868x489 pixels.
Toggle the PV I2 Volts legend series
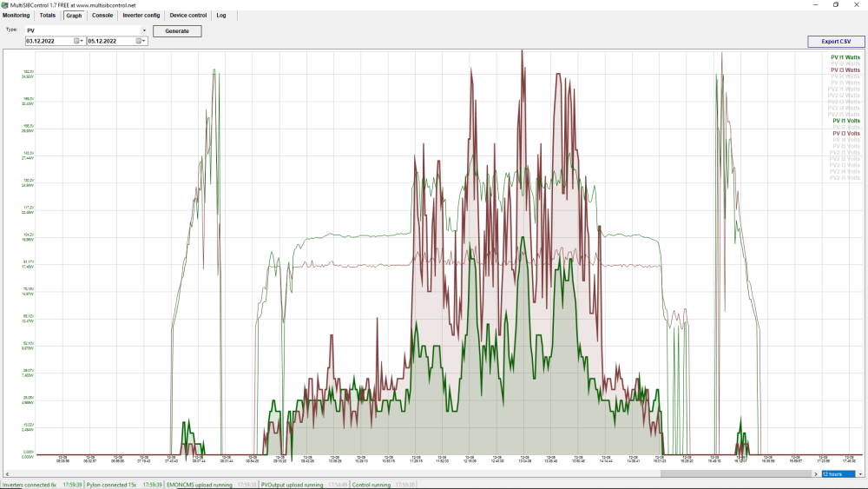[x=846, y=128]
